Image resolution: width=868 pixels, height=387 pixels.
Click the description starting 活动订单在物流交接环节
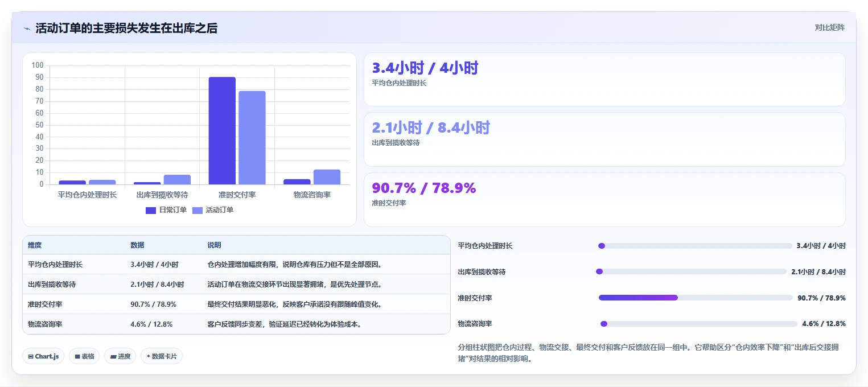coord(295,284)
